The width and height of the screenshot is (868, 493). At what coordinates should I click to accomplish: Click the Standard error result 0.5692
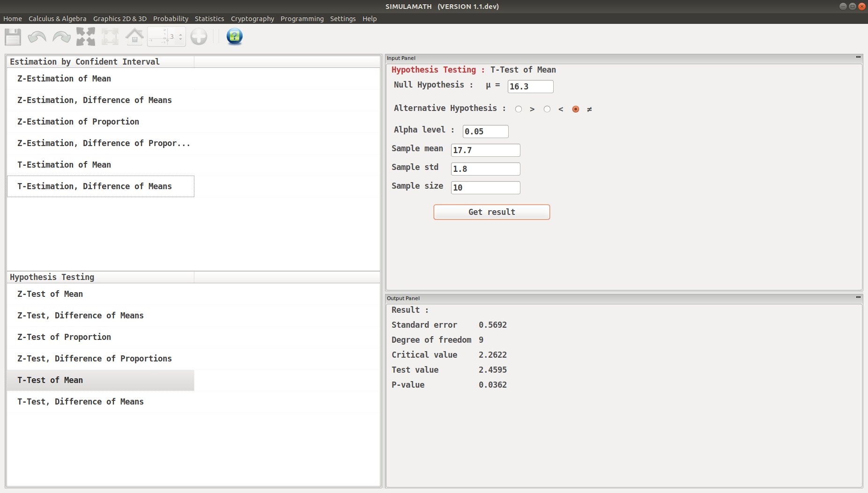(x=493, y=325)
